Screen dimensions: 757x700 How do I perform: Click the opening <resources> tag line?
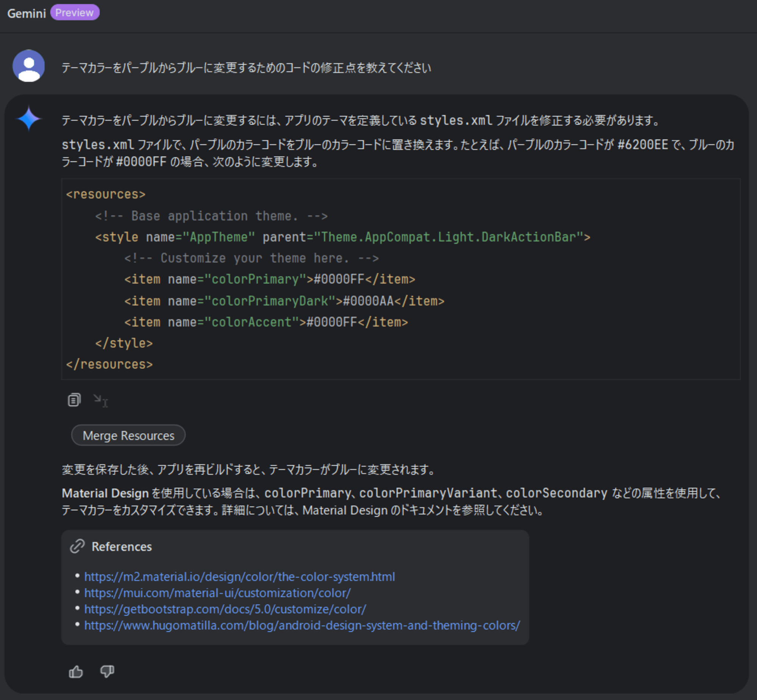[106, 194]
